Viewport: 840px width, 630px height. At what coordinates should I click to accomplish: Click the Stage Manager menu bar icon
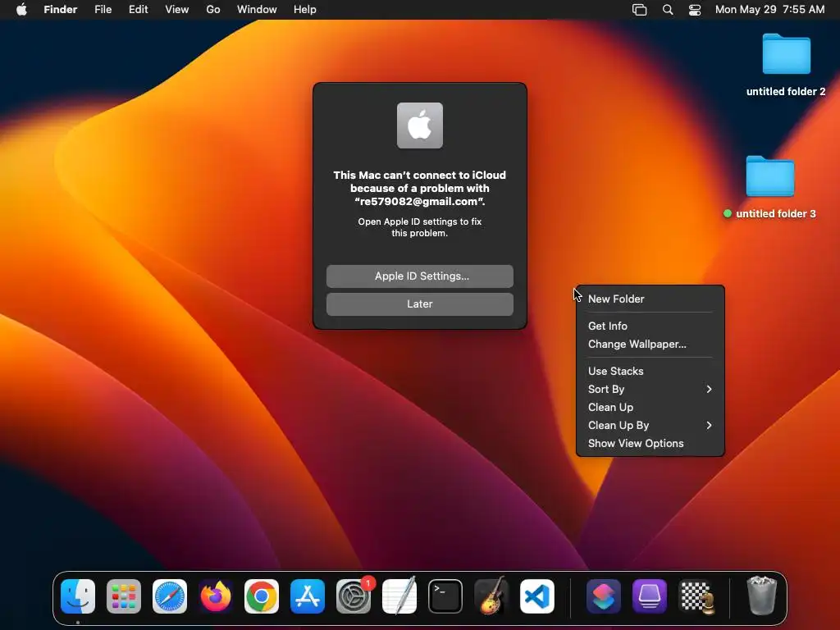click(639, 10)
